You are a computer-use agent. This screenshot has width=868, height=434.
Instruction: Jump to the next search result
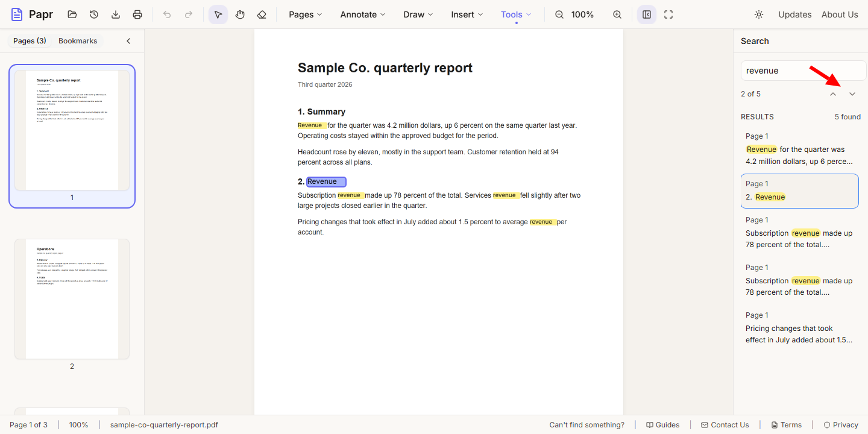coord(852,94)
